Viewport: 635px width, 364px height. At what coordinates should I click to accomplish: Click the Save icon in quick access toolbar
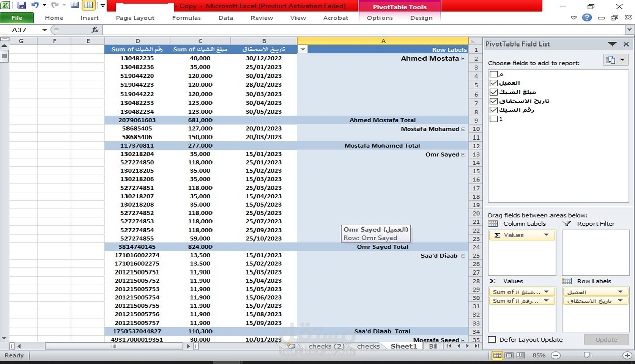click(22, 6)
